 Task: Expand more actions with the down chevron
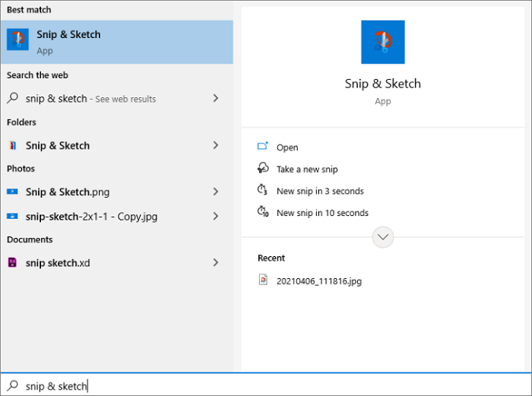383,237
